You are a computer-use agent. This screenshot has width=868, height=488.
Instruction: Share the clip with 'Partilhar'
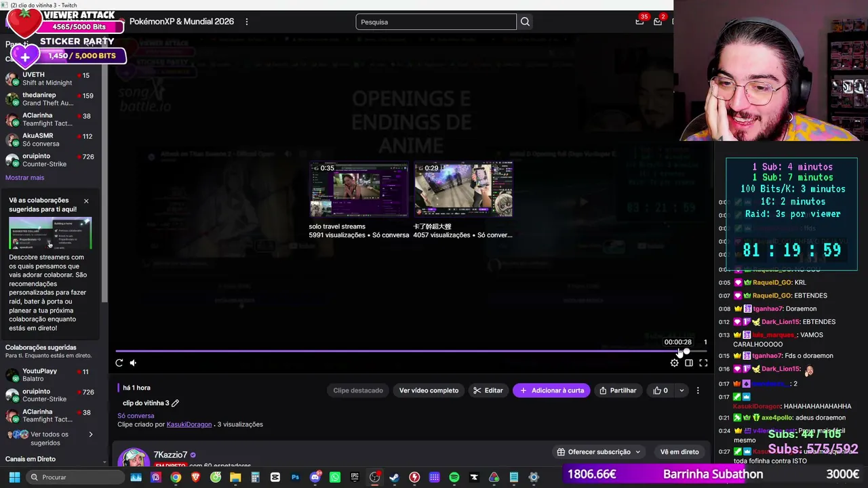coord(618,390)
